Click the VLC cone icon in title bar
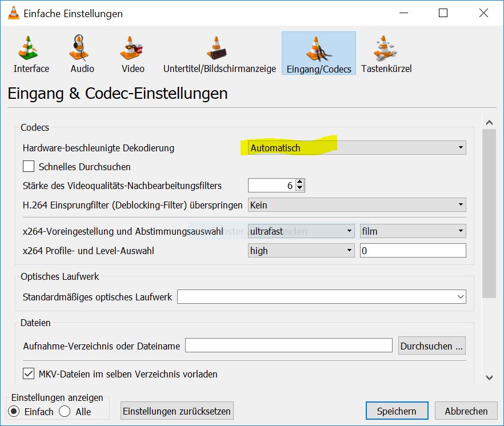 click(14, 13)
